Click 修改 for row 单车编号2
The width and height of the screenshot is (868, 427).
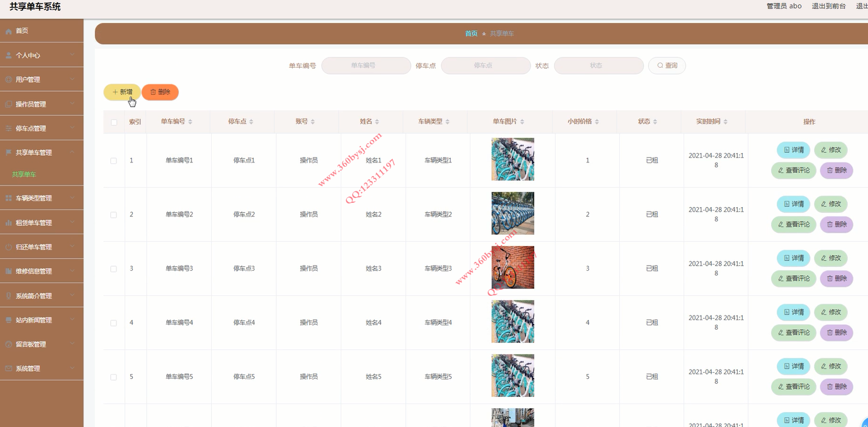(x=831, y=204)
